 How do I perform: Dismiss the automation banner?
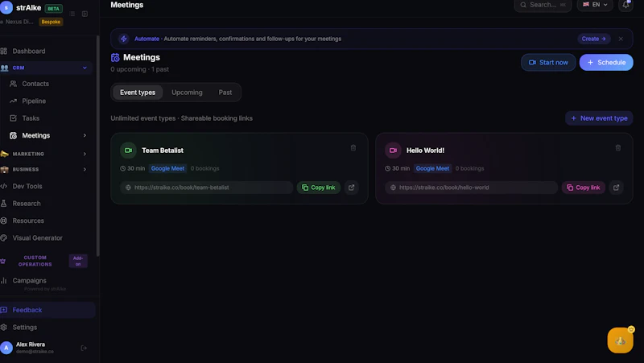pyautogui.click(x=621, y=39)
